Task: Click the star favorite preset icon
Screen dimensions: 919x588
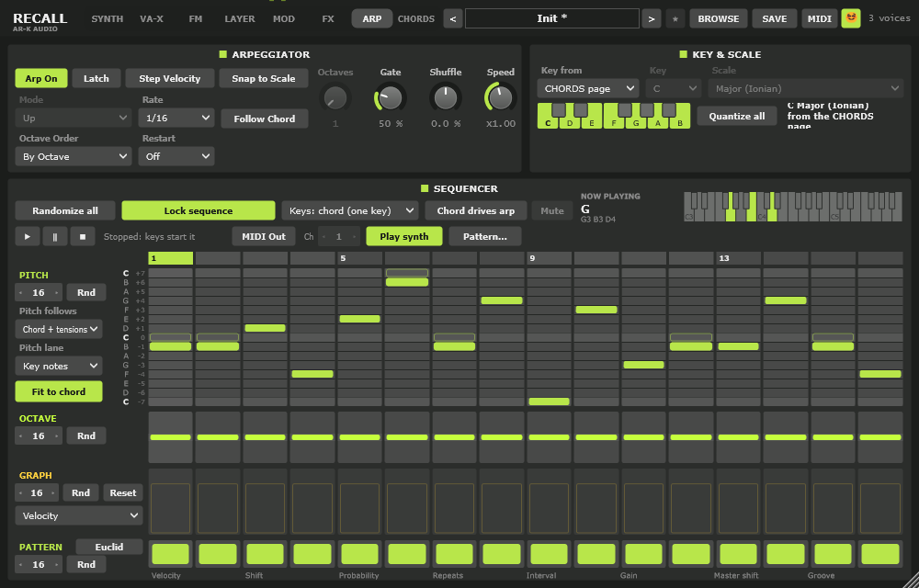Action: [x=675, y=18]
